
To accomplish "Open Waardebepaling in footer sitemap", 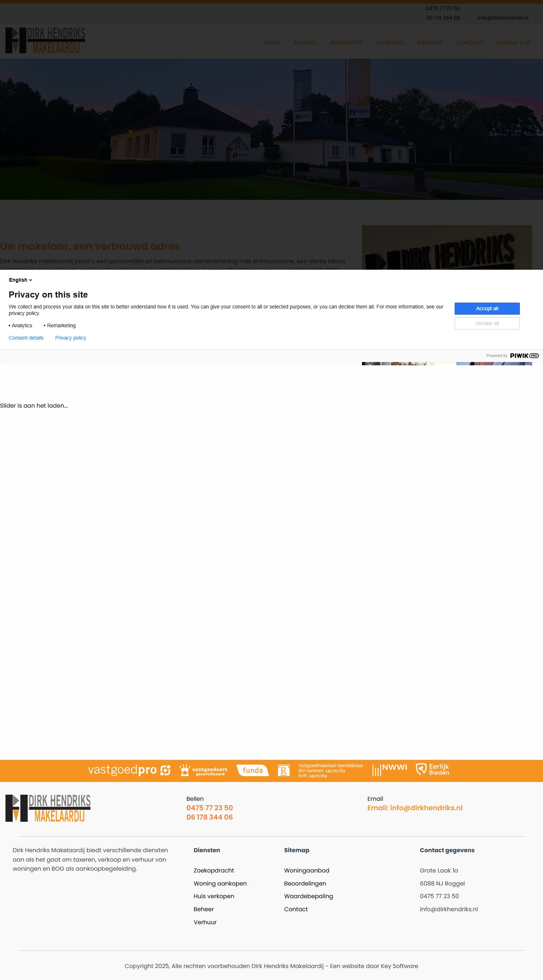I will point(308,896).
